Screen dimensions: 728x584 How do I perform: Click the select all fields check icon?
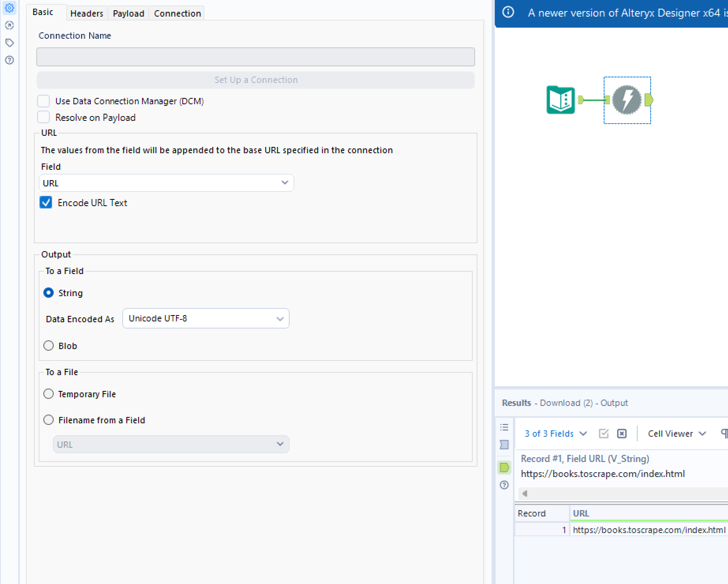pos(604,434)
